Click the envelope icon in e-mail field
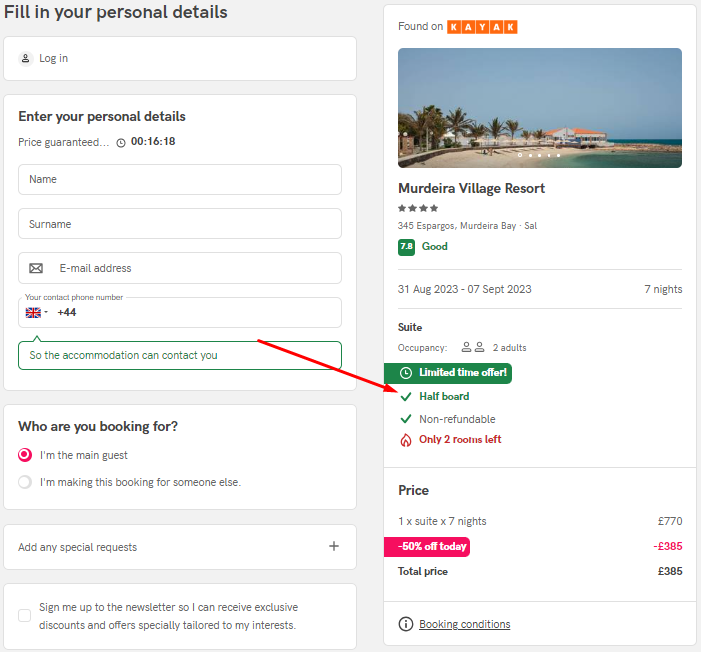 (x=36, y=268)
